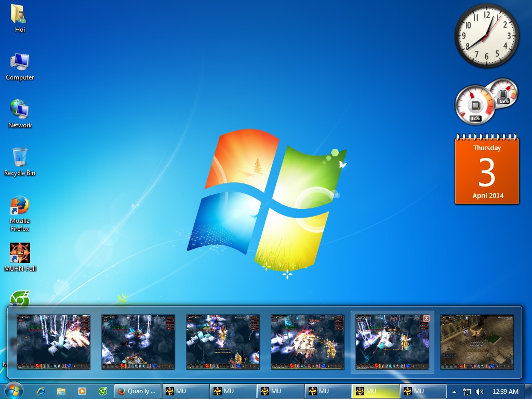Select the Network desktop icon
The width and height of the screenshot is (532, 399).
[x=20, y=114]
